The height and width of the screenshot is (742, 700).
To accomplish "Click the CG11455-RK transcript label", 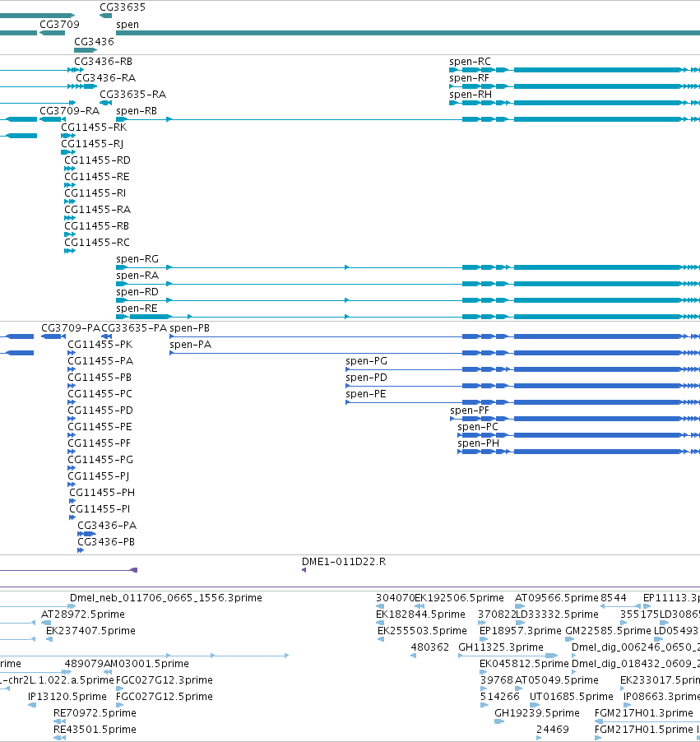I will 95,128.
